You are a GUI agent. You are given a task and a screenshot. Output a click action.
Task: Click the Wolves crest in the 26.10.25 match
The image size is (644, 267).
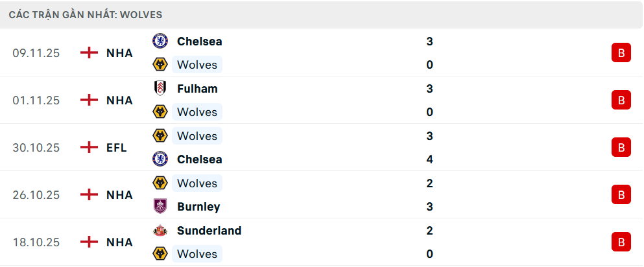(x=160, y=183)
